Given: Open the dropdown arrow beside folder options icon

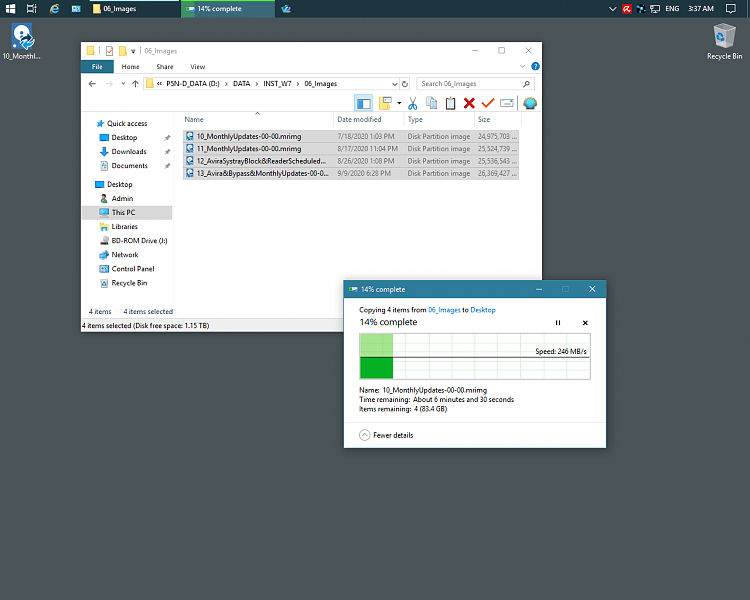Looking at the screenshot, I should click(399, 103).
